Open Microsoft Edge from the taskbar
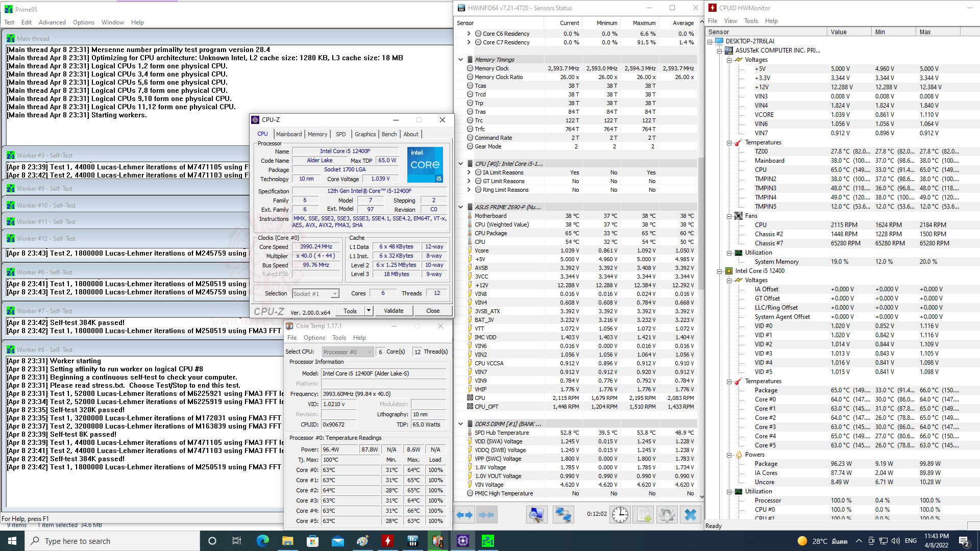This screenshot has width=980, height=551. 262,541
